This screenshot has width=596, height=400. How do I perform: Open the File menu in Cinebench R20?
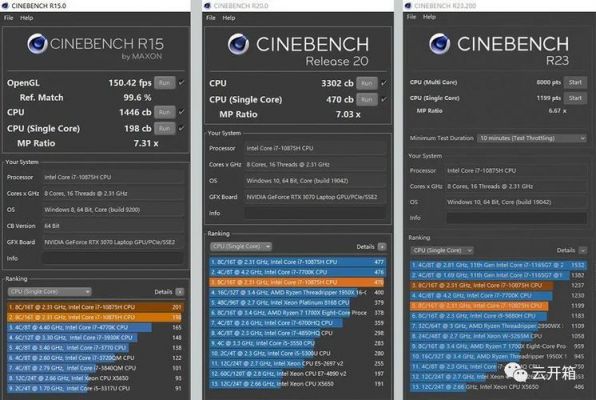click(211, 18)
